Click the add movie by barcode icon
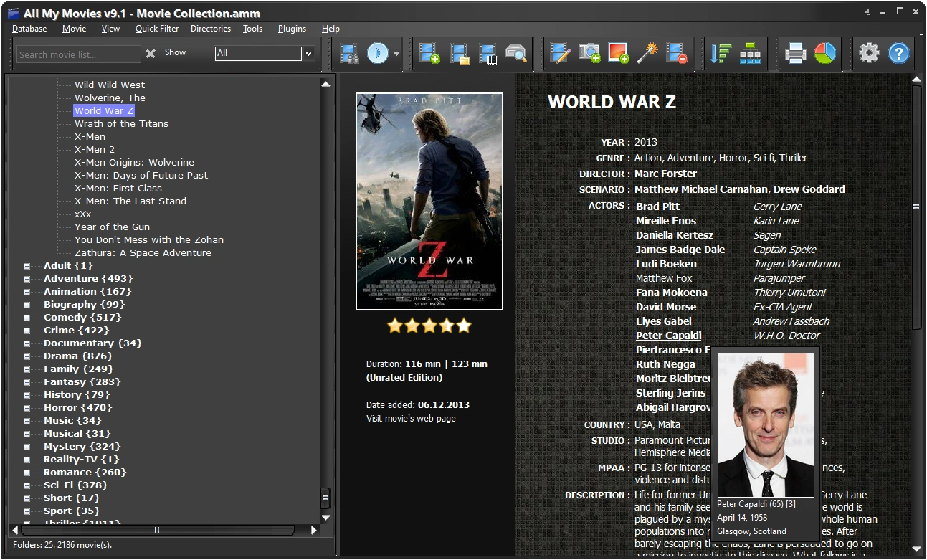 488,54
